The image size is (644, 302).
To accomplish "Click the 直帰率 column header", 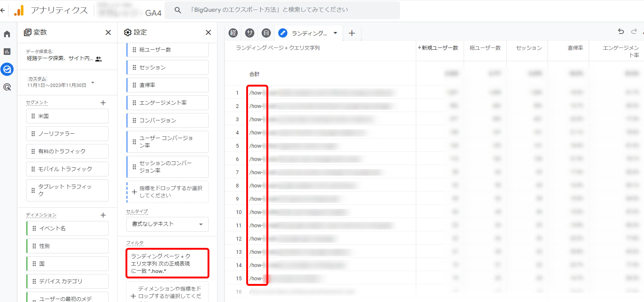I will coord(575,48).
